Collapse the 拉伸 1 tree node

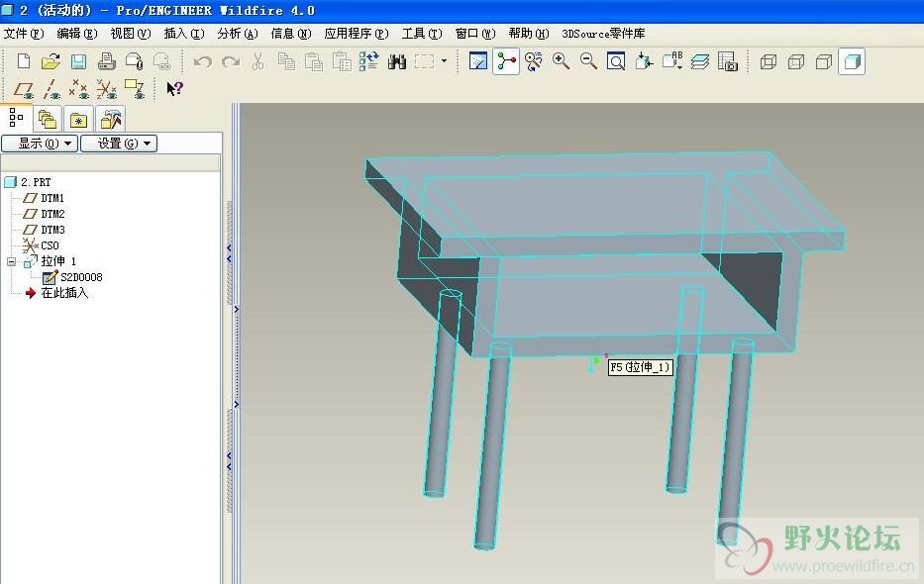pyautogui.click(x=11, y=261)
